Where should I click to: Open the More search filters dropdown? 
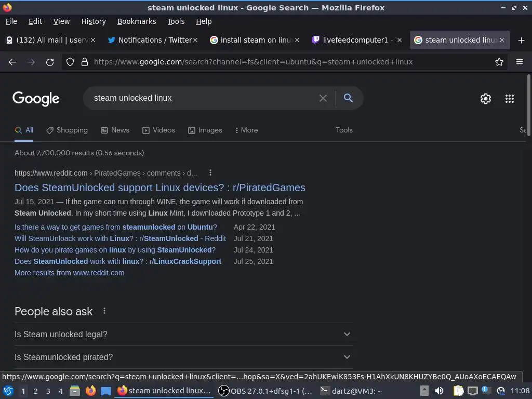(246, 130)
